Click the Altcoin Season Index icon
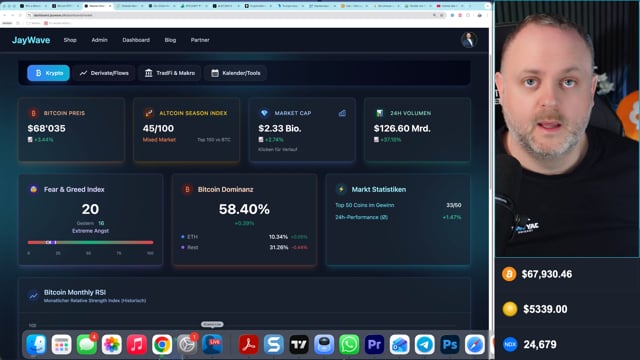 click(149, 113)
